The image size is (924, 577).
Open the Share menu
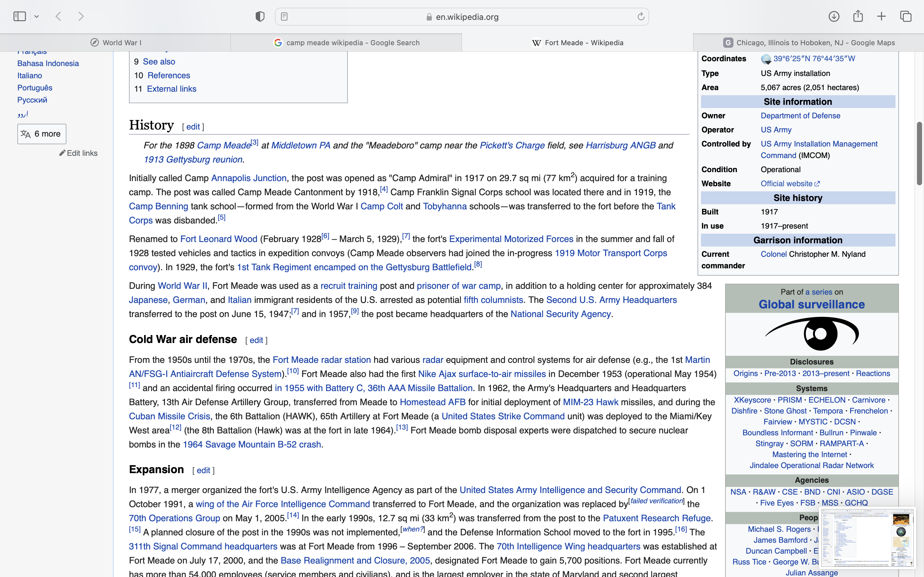[858, 16]
